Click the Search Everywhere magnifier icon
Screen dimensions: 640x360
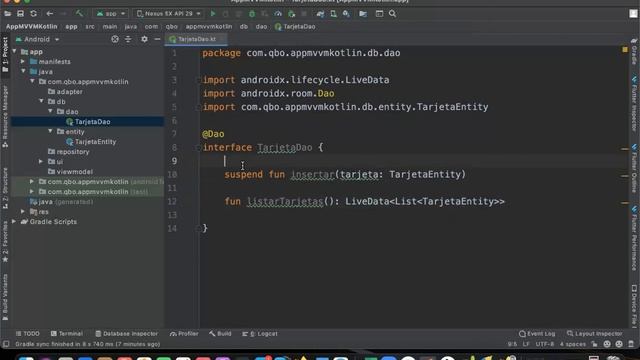coord(392,13)
